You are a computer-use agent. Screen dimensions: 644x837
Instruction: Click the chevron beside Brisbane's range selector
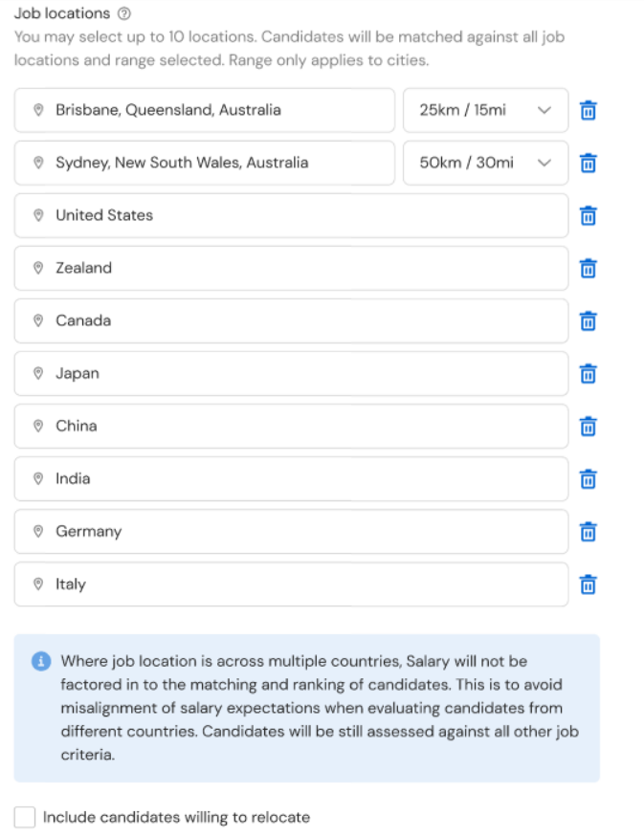(x=544, y=111)
